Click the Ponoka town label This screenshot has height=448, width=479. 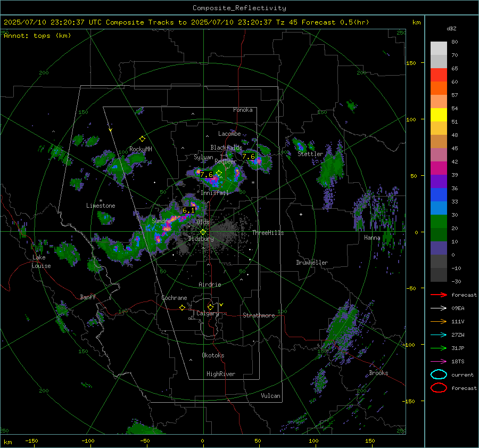tap(243, 110)
